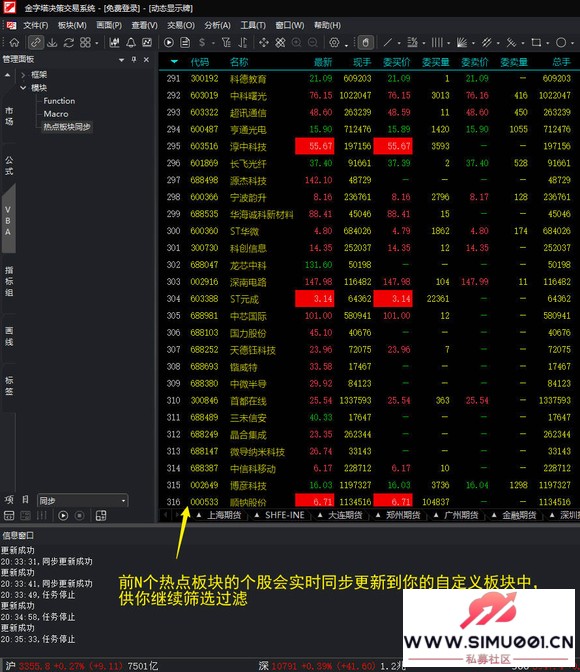The image size is (580, 672).
Task: Switch to VBA side tab
Action: [8, 221]
